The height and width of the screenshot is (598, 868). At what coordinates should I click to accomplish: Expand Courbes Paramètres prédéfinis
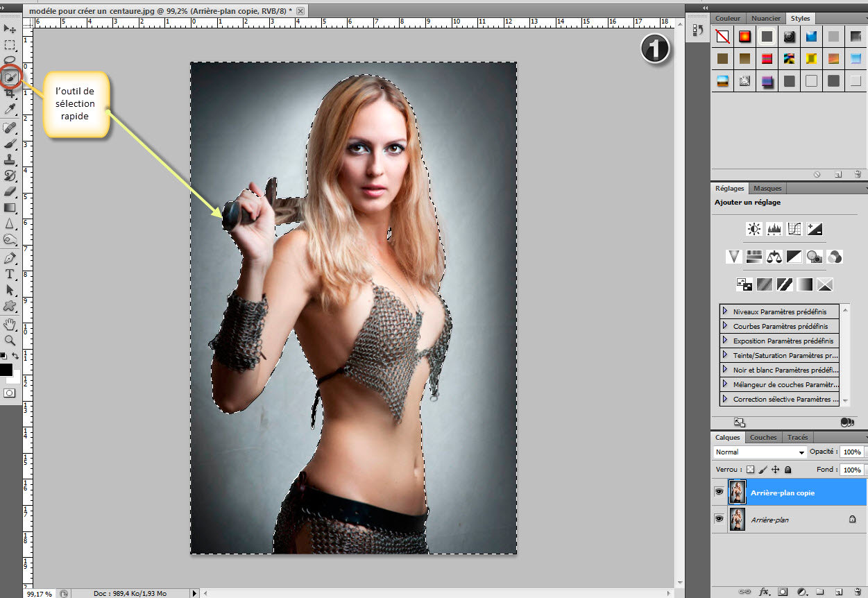725,326
